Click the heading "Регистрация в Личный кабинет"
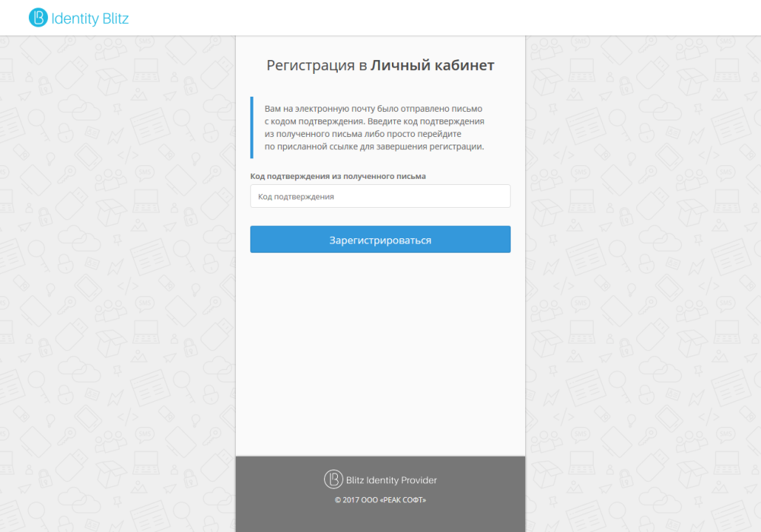The width and height of the screenshot is (761, 532). point(380,65)
